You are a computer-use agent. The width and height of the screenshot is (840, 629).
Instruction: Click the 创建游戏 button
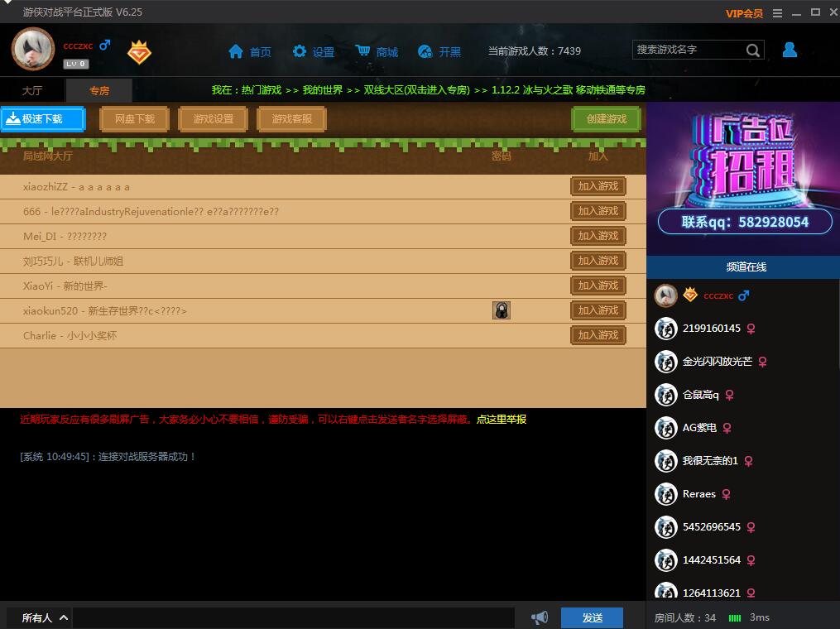(606, 119)
